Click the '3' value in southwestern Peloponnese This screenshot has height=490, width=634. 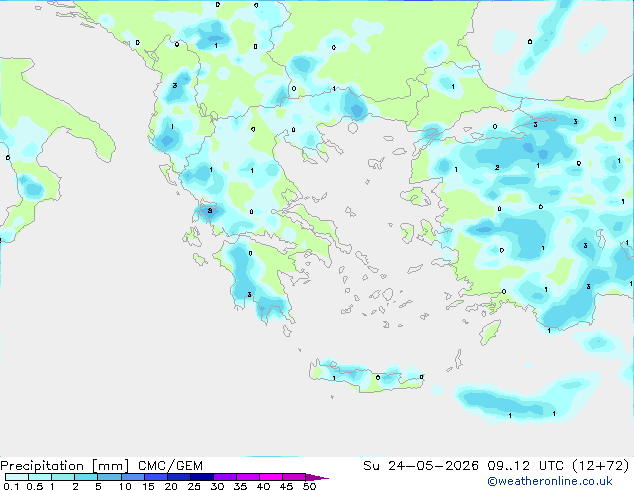coord(249,294)
